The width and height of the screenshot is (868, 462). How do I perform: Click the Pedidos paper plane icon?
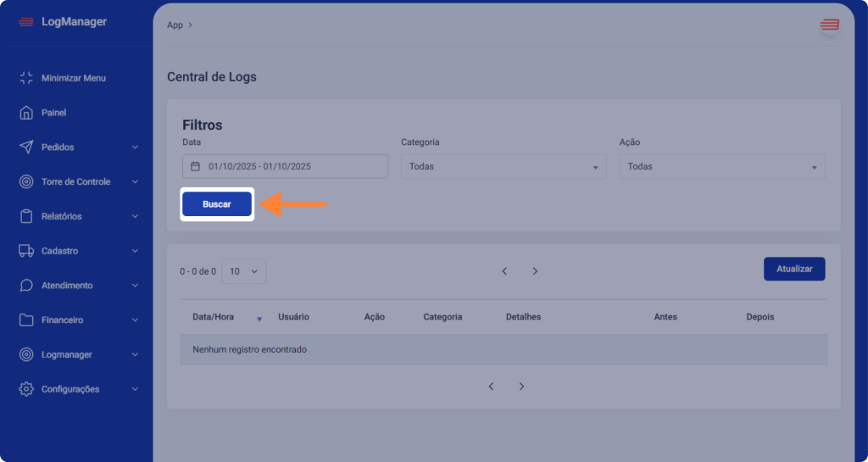pyautogui.click(x=26, y=148)
